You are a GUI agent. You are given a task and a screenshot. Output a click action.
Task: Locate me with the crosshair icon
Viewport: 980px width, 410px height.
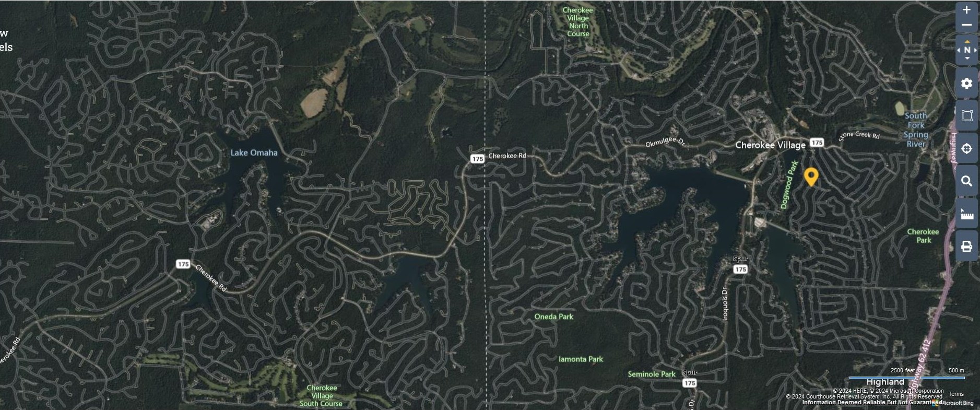(966, 148)
